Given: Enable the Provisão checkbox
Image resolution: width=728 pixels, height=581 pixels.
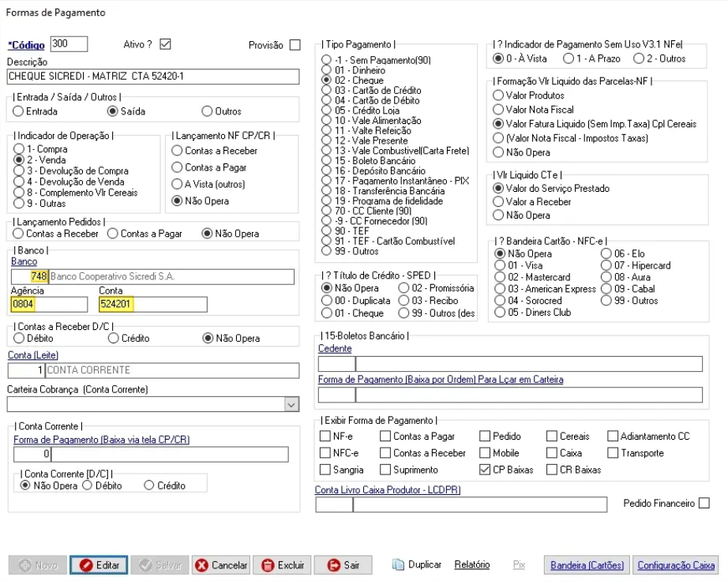Looking at the screenshot, I should (295, 45).
